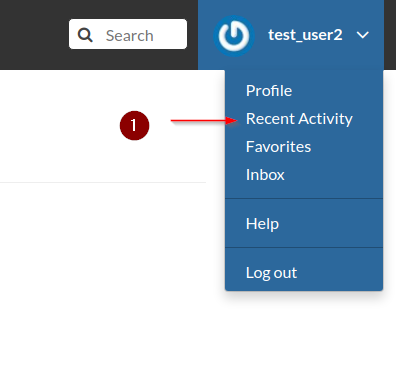Open Favorites from the dropdown
This screenshot has height=378, width=396.
[278, 147]
